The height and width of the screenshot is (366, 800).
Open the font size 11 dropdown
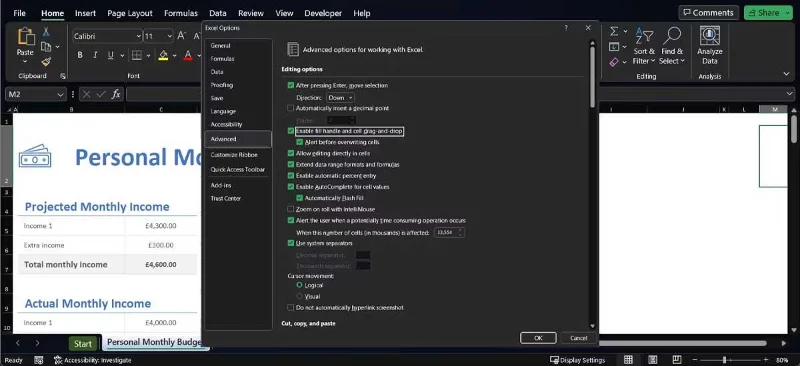coord(169,36)
